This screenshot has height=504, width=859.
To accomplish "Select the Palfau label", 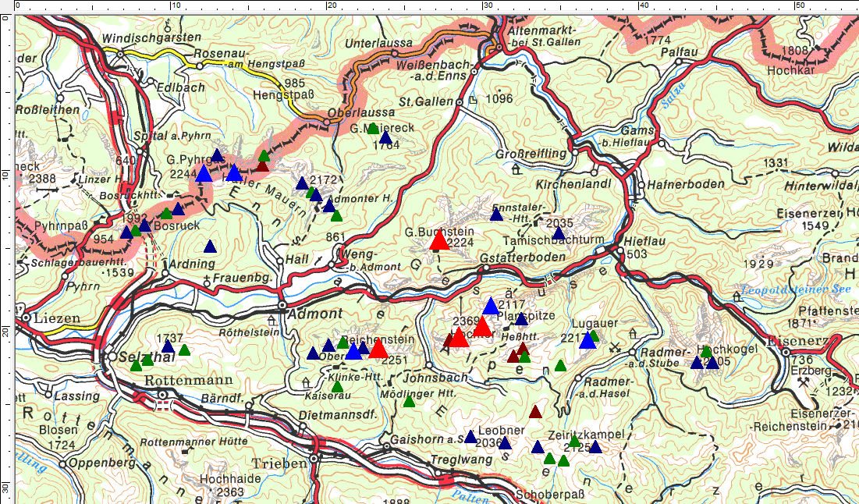I will pos(679,51).
